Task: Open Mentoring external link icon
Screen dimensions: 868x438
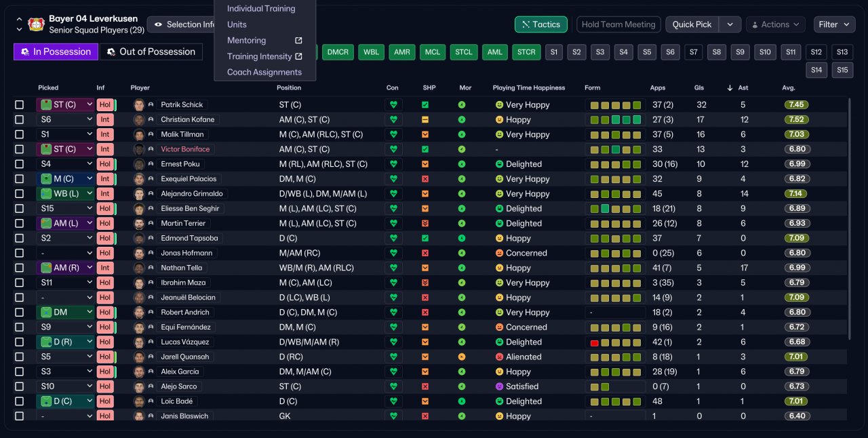Action: pyautogui.click(x=298, y=41)
